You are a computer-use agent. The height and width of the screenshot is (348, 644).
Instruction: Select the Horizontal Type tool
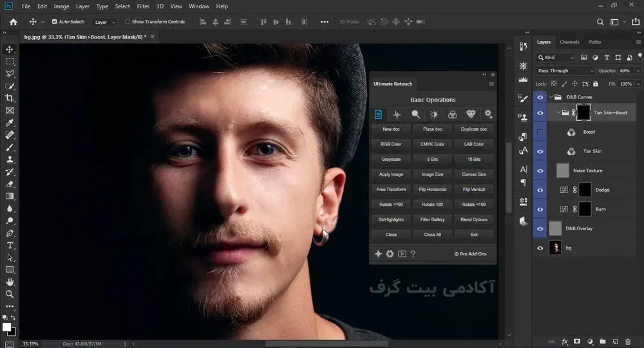click(x=10, y=246)
